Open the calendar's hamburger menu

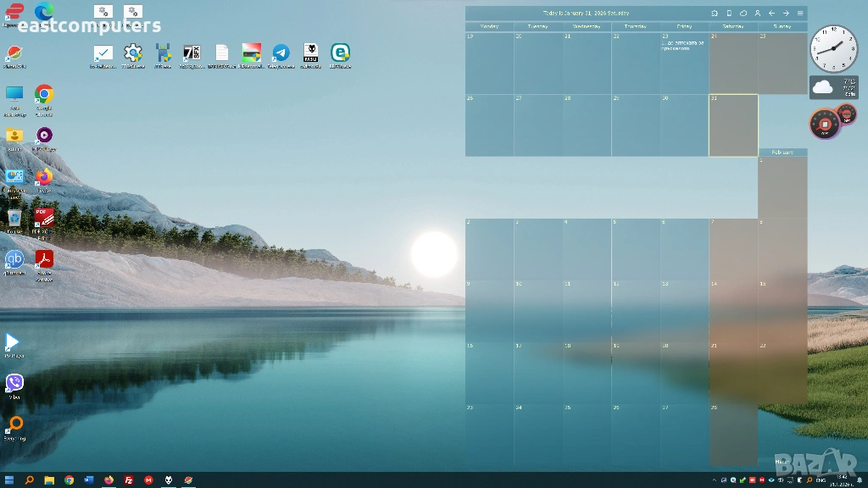[x=798, y=14]
